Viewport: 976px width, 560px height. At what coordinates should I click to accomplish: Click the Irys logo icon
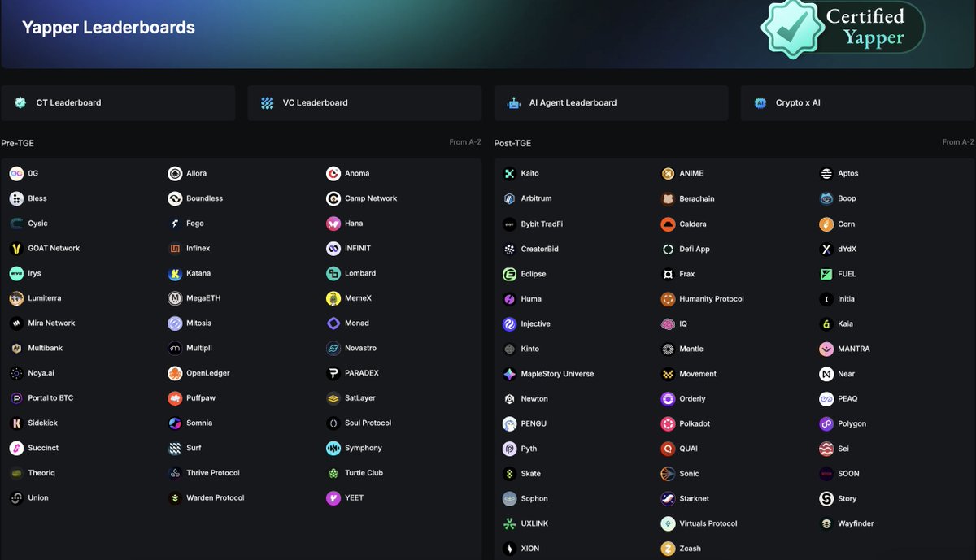point(16,274)
